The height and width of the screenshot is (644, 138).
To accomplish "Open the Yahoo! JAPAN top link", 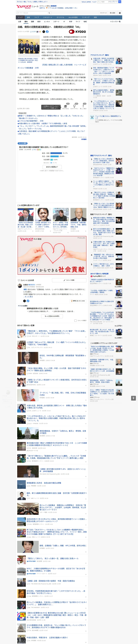I will click(x=86, y=2).
